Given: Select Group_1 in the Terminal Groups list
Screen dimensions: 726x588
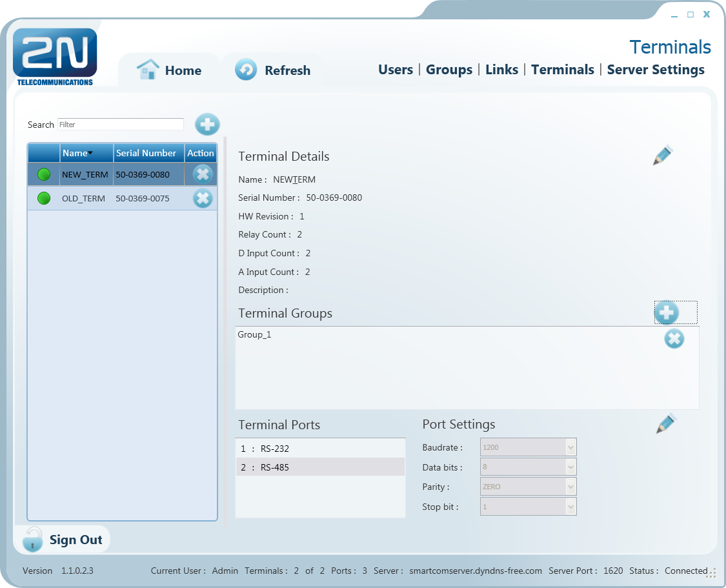Looking at the screenshot, I should coord(254,334).
